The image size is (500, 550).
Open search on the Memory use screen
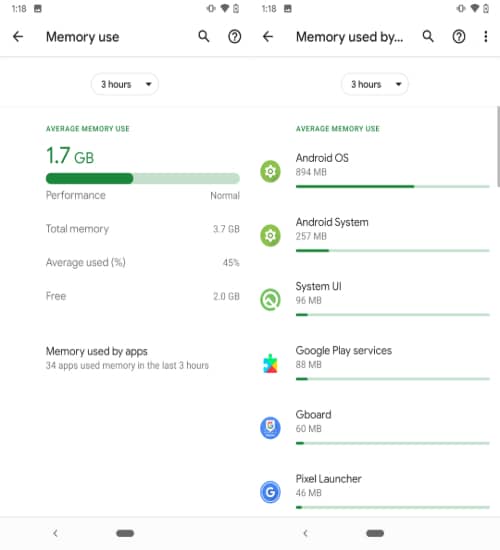click(x=204, y=36)
